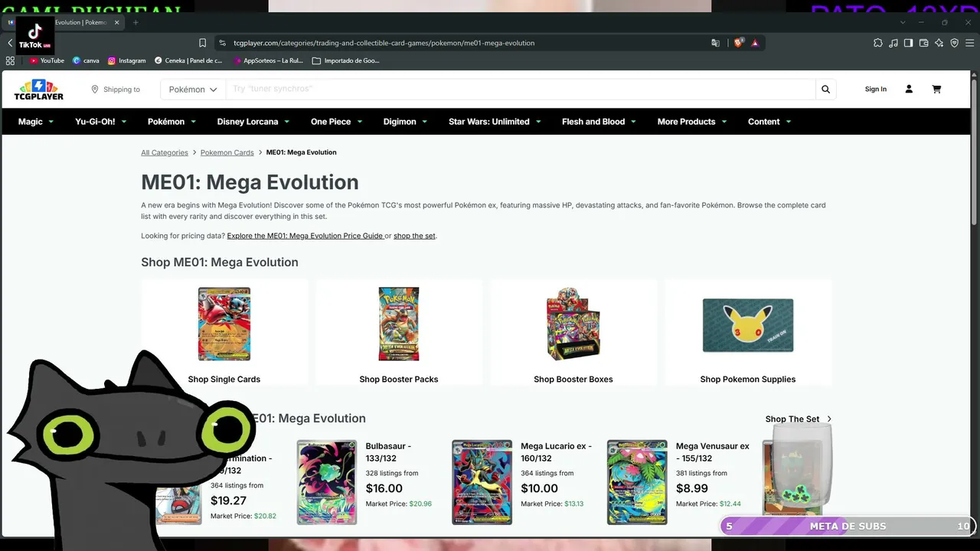Set location with Shipping to pin

[x=116, y=90]
